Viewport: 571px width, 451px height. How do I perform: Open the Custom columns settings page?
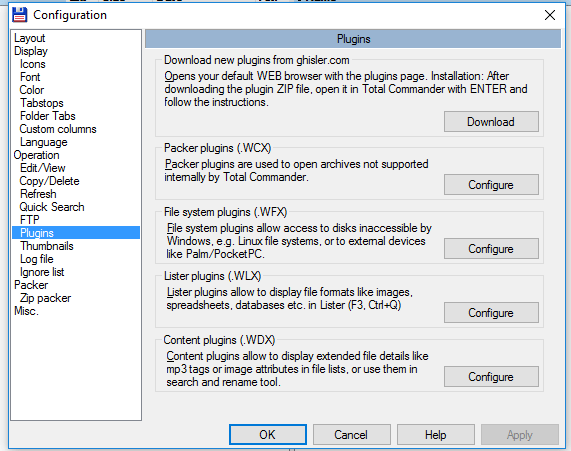[58, 129]
